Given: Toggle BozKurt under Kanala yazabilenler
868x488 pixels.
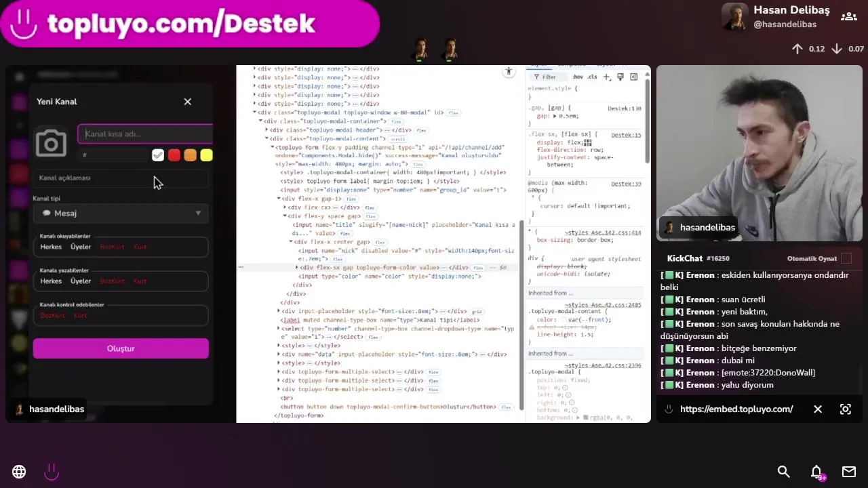Looking at the screenshot, I should pyautogui.click(x=112, y=281).
